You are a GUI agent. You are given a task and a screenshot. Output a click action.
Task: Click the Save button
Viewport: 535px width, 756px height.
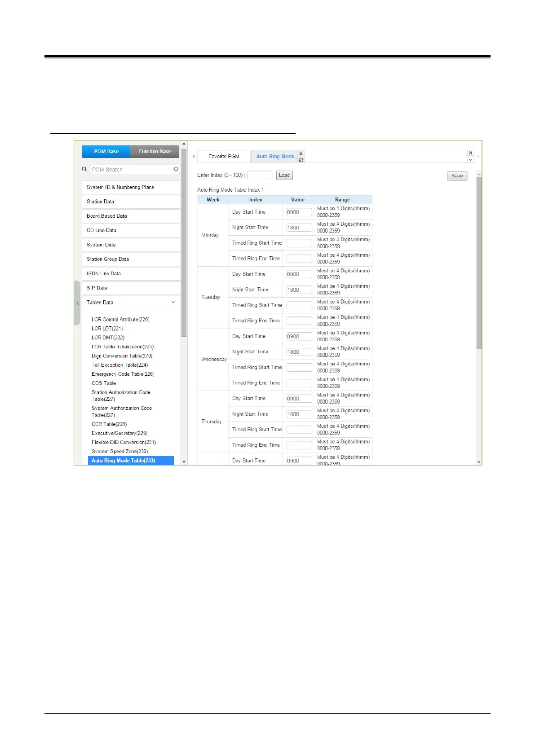pyautogui.click(x=457, y=176)
